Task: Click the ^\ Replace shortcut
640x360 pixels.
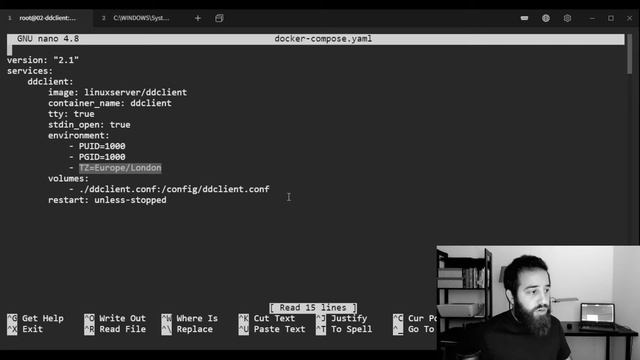Action: 187,329
